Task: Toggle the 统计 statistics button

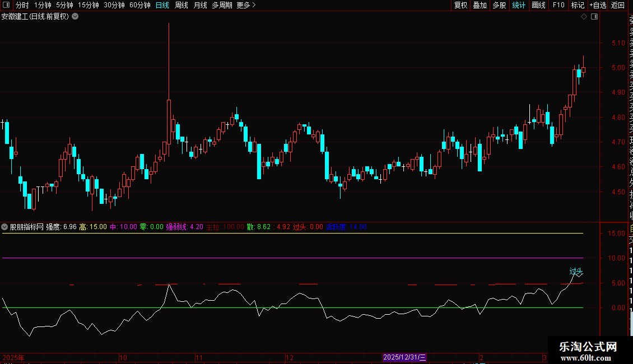Action: tap(519, 5)
